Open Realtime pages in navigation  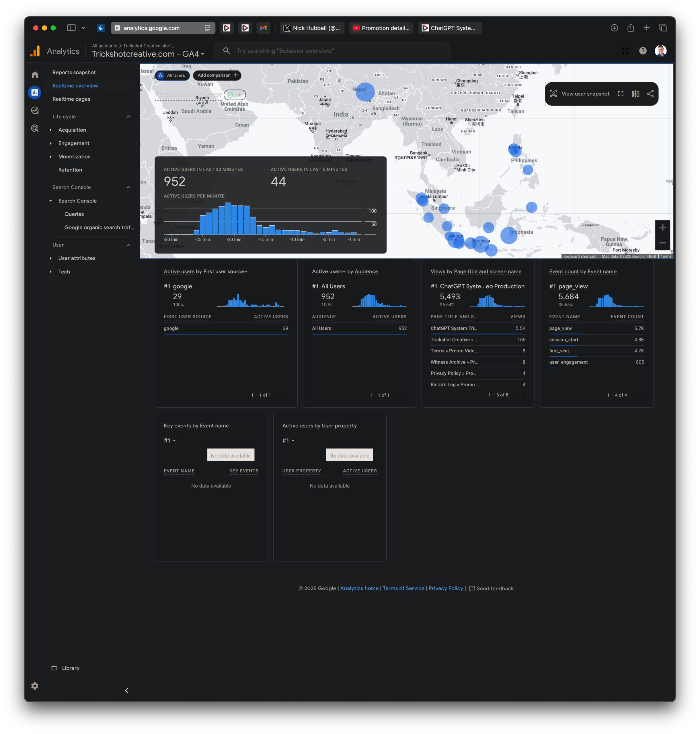click(71, 99)
